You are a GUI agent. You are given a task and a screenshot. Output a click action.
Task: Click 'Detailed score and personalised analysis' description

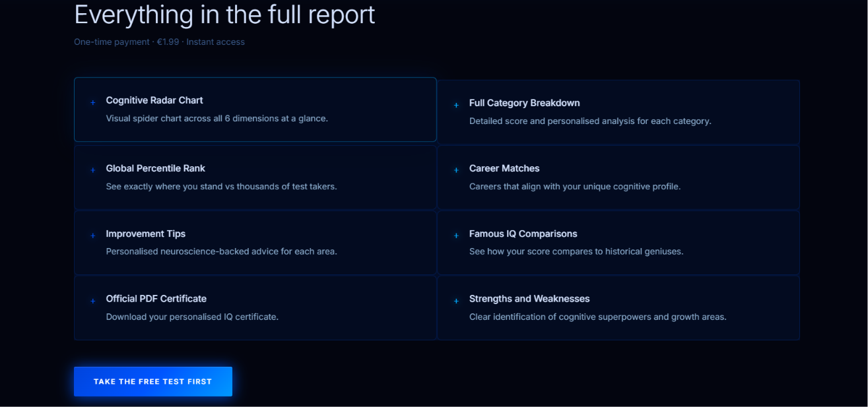[x=590, y=121]
